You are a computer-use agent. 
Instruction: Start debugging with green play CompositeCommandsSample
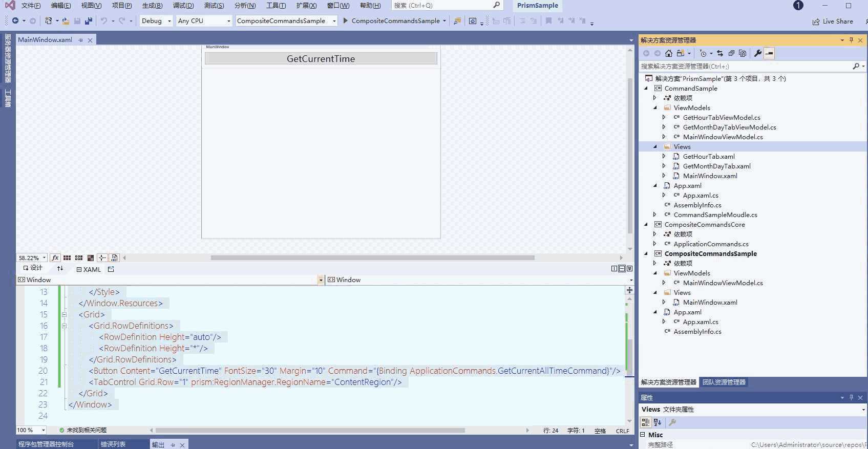391,20
